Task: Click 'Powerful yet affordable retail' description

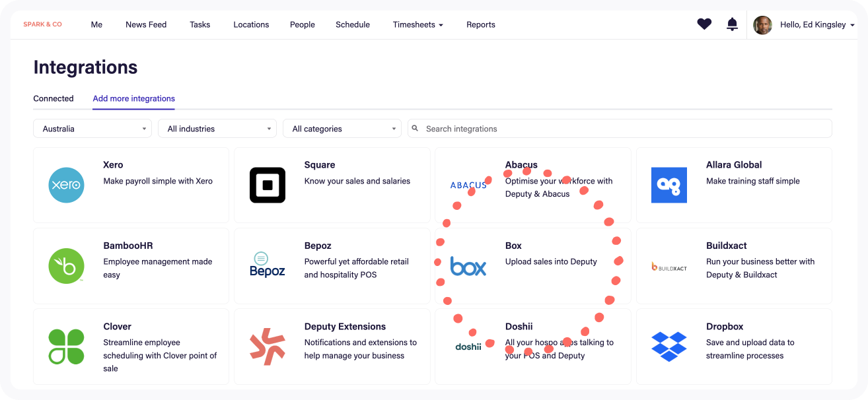Action: click(357, 268)
